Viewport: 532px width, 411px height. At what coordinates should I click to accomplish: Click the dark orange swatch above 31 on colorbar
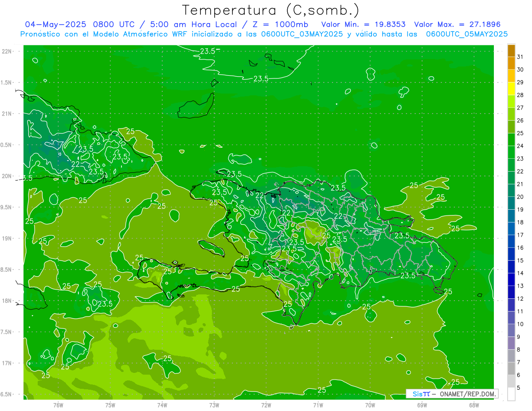pyautogui.click(x=511, y=51)
